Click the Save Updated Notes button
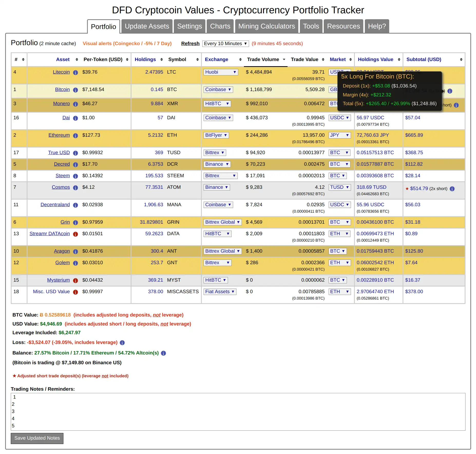 click(37, 438)
